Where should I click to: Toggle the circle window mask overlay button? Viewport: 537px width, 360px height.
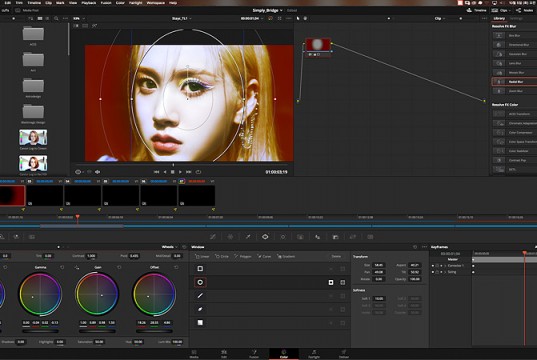coord(342,282)
